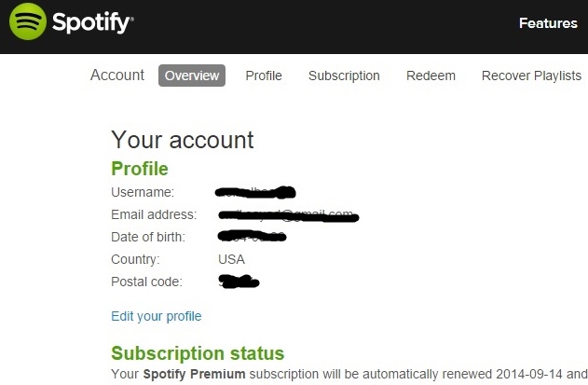Open the Recover Playlists tab

pyautogui.click(x=531, y=76)
